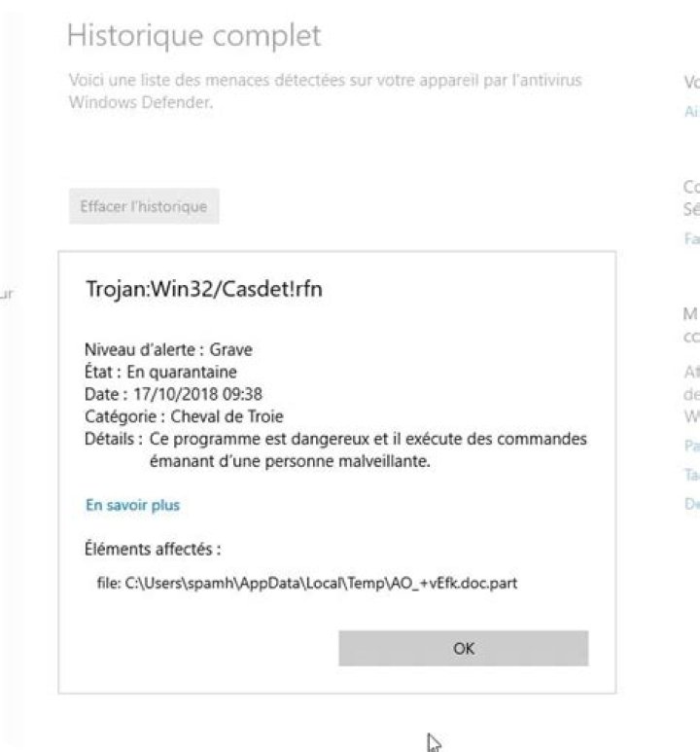Image resolution: width=700 pixels, height=752 pixels.
Task: Click the 'Éléments affectés' label
Action: pyautogui.click(x=153, y=550)
